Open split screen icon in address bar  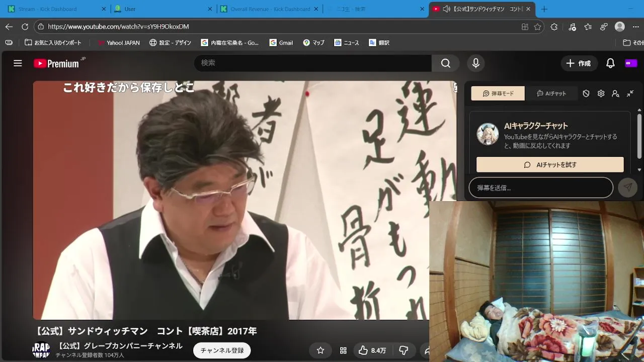point(525,27)
